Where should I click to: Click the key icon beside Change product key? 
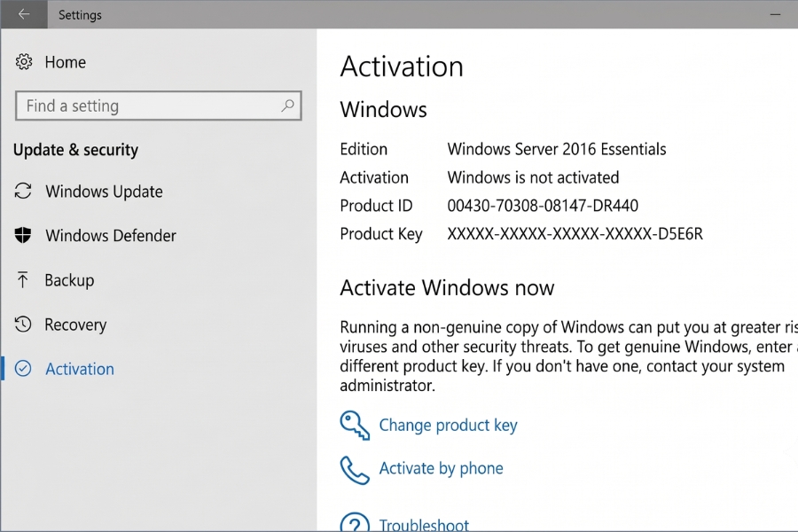(x=355, y=425)
